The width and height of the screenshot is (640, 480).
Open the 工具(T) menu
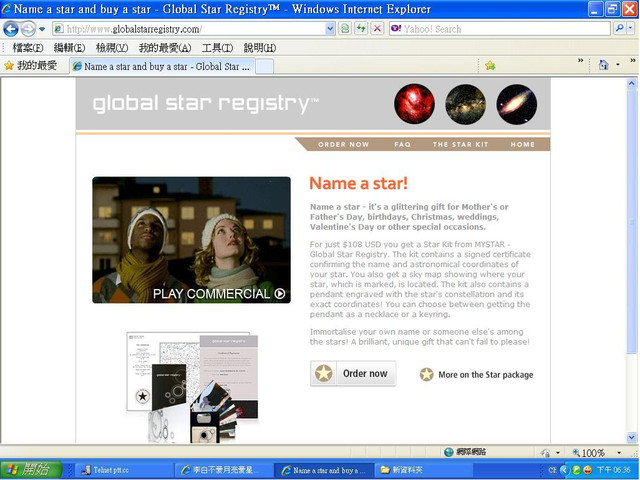217,48
